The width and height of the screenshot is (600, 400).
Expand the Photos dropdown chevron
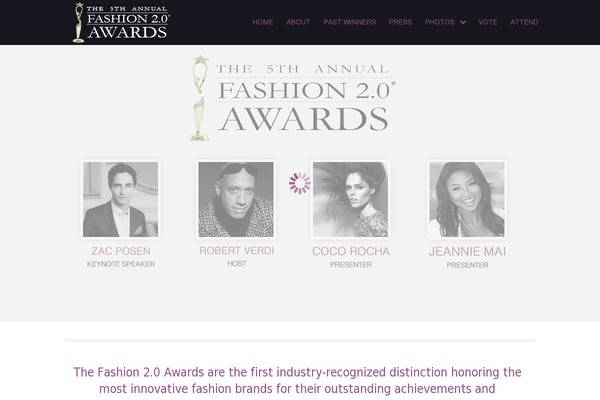tap(463, 23)
